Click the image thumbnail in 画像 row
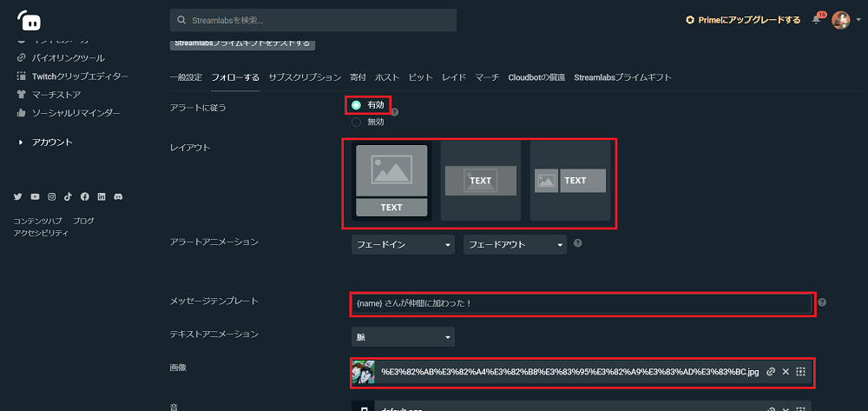 coord(363,372)
